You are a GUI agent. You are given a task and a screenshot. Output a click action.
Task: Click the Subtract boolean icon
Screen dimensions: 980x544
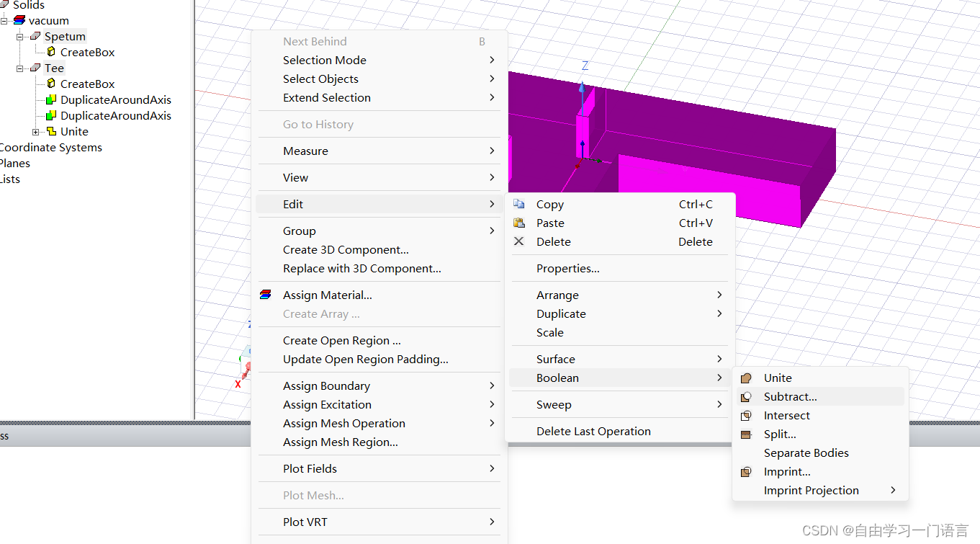[x=746, y=396]
